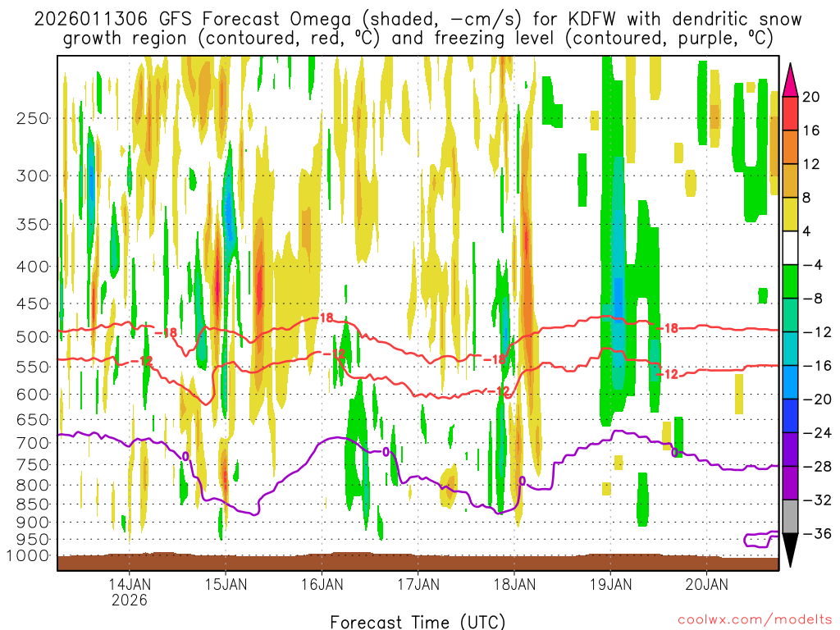Click the coolwx.com/modelts watermark link text
The image size is (840, 630).
[x=755, y=620]
